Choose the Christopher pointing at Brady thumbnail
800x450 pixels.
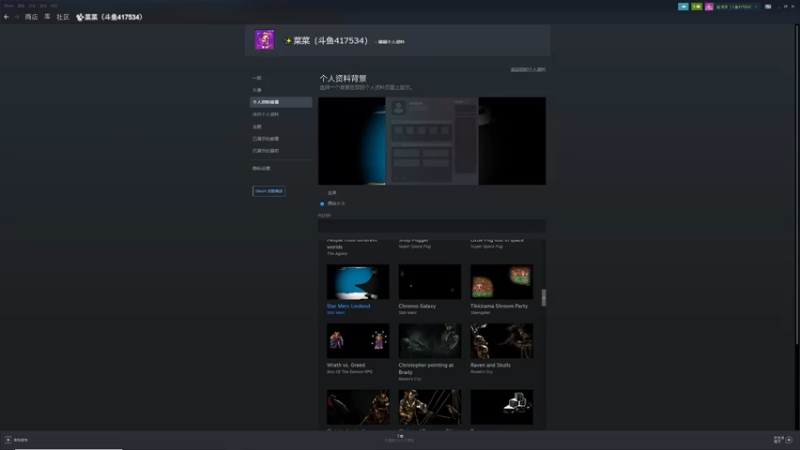430,341
